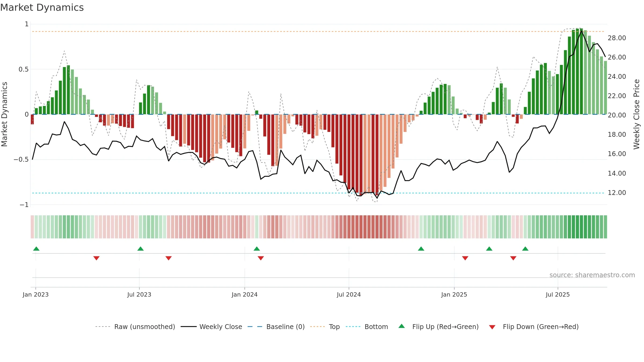Click the Weekly Close Price axis title
Viewport: 644px width, 362px height.
[x=636, y=114]
